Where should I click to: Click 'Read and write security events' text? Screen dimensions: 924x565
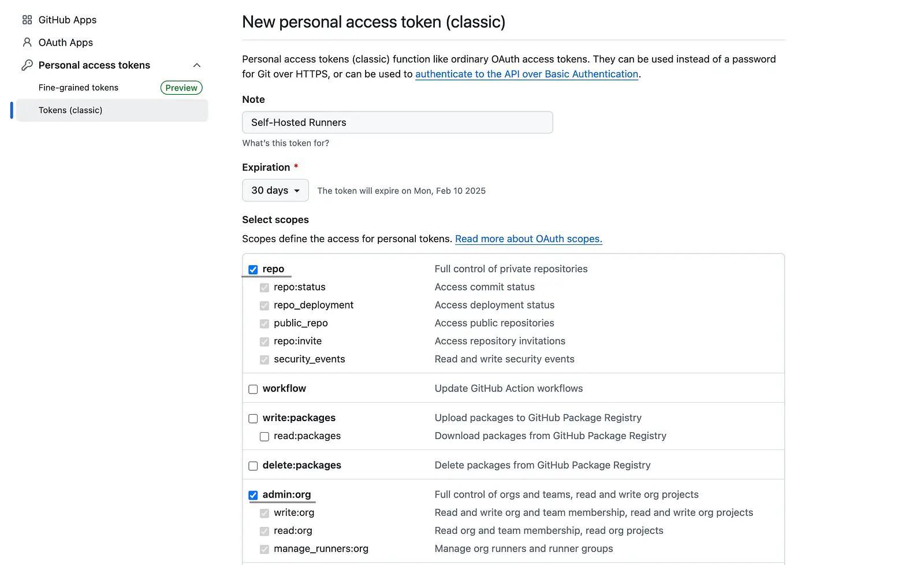pyautogui.click(x=505, y=359)
